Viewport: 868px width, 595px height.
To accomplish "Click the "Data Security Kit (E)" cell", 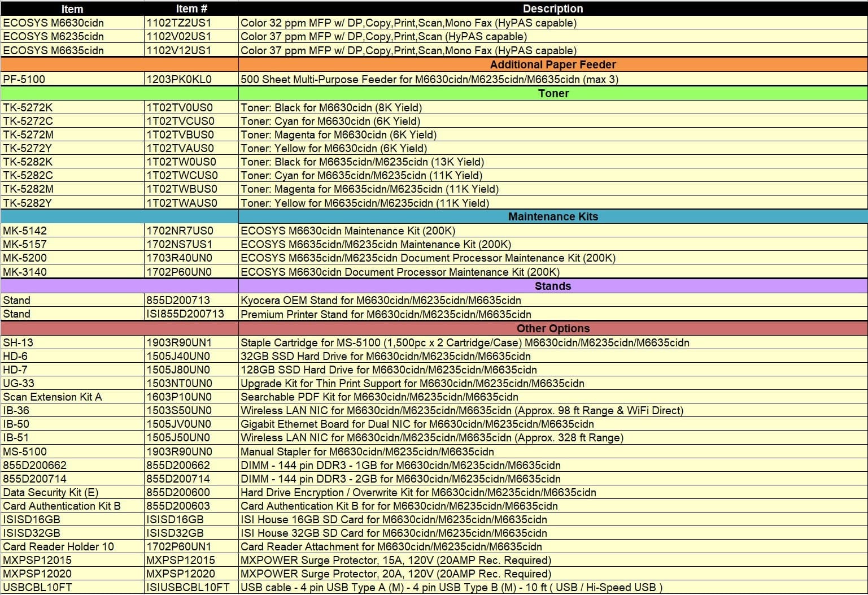I will pyautogui.click(x=51, y=492).
